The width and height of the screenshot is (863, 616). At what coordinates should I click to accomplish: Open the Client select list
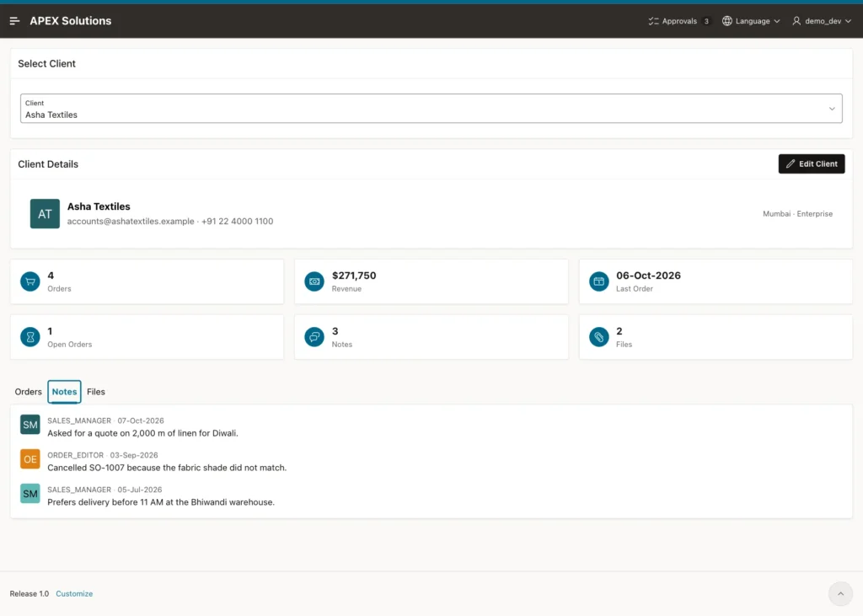tap(431, 109)
